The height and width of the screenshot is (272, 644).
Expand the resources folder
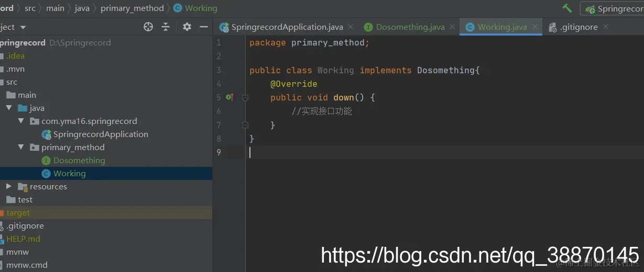[9, 186]
